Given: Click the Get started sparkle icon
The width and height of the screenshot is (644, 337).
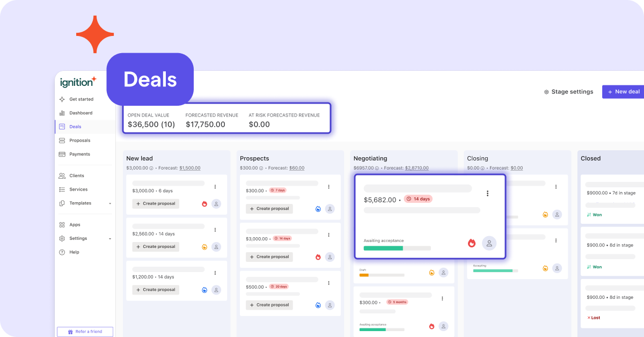Looking at the screenshot, I should tap(62, 99).
